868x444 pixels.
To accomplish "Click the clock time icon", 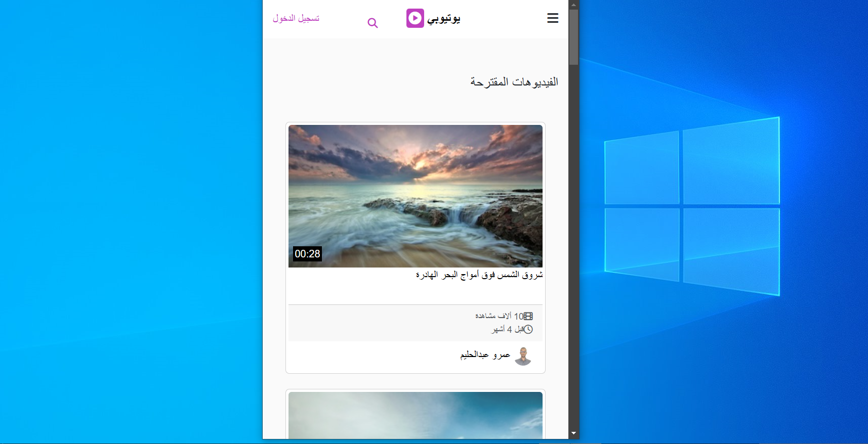I will pyautogui.click(x=528, y=329).
